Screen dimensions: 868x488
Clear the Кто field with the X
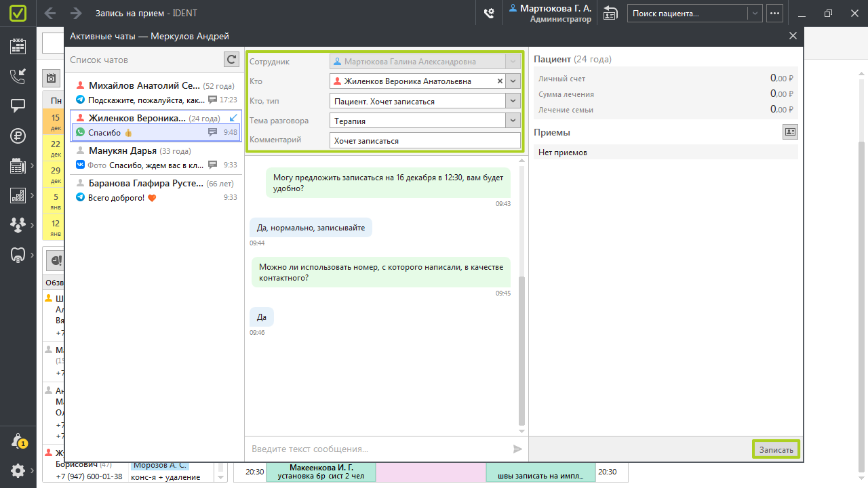click(500, 81)
